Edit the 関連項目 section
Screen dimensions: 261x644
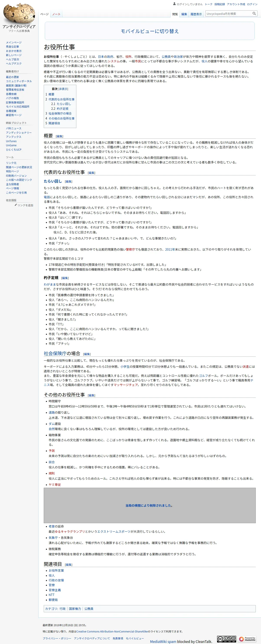point(69,565)
